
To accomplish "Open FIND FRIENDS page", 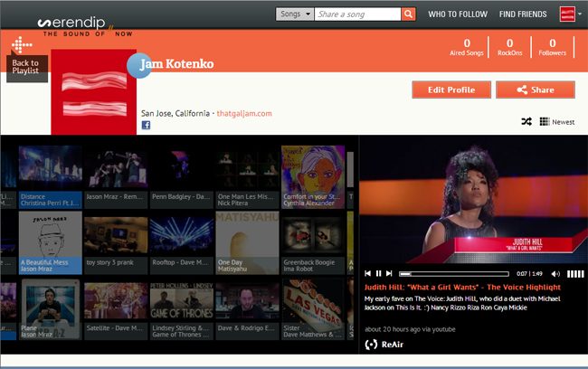I will [523, 14].
